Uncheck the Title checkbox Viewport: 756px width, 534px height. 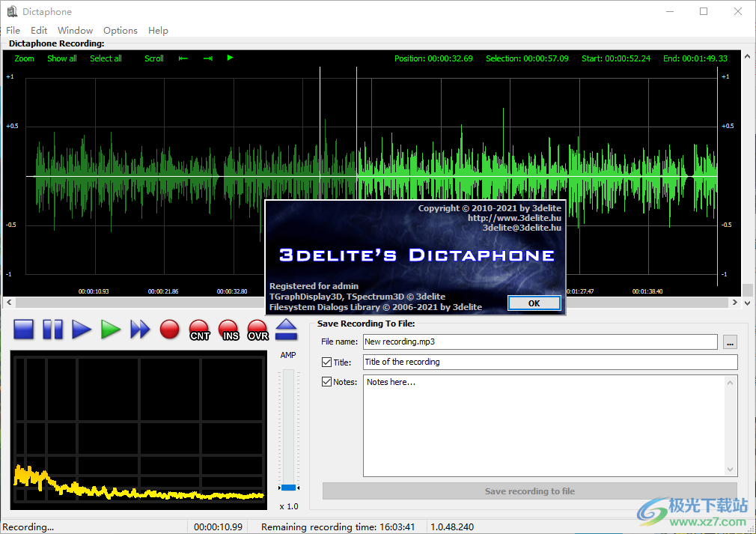[326, 362]
